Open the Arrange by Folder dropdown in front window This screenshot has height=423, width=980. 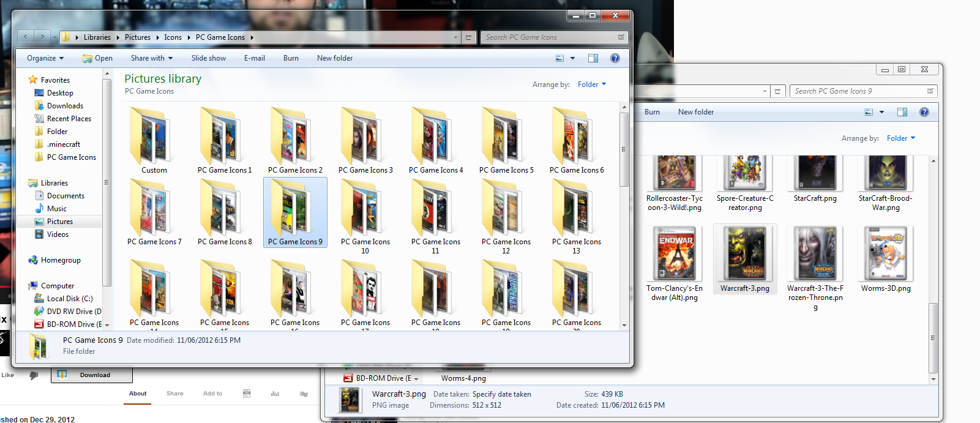(592, 84)
